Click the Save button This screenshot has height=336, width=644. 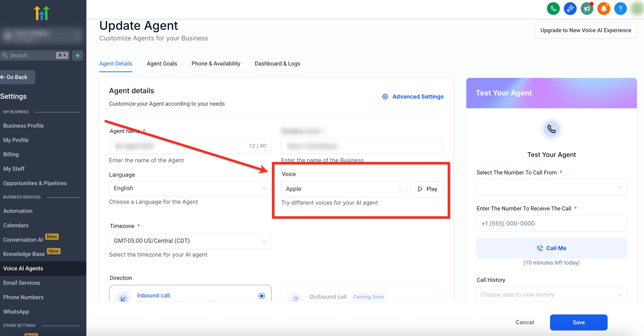[578, 322]
